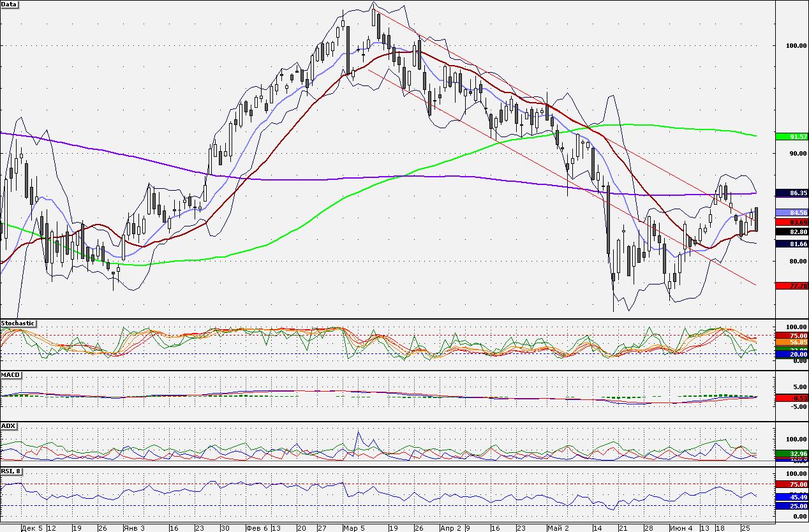Select the red -0.53 MACD value tag
Viewport: 809px width, 532px height.
(x=791, y=398)
